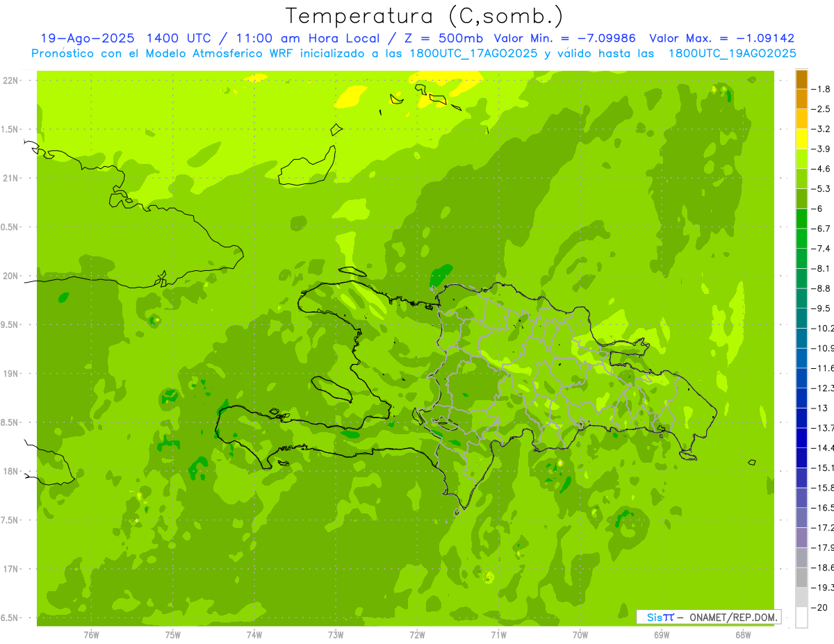Click the '-3.9' legend value
This screenshot has height=644, width=834.
coord(821,149)
